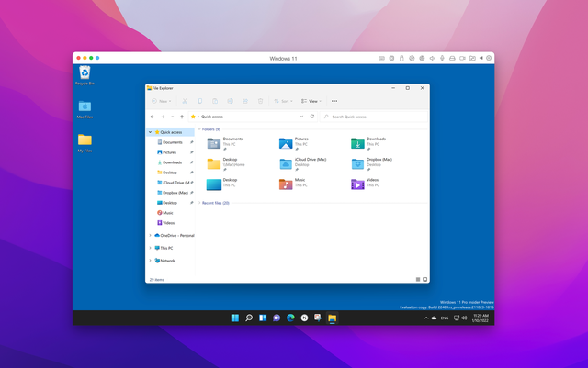This screenshot has width=588, height=368.
Task: Select Dropbox (Mac) in the navigation pane
Action: point(175,193)
